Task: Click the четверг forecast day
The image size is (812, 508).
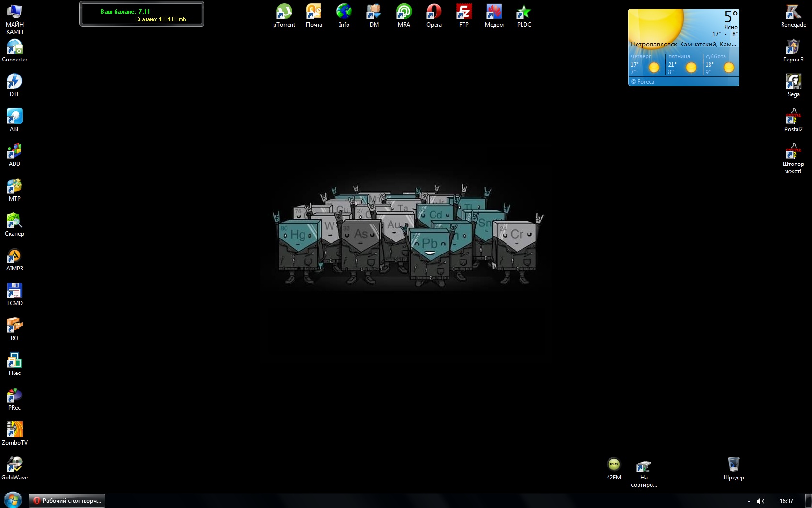Action: (x=647, y=64)
